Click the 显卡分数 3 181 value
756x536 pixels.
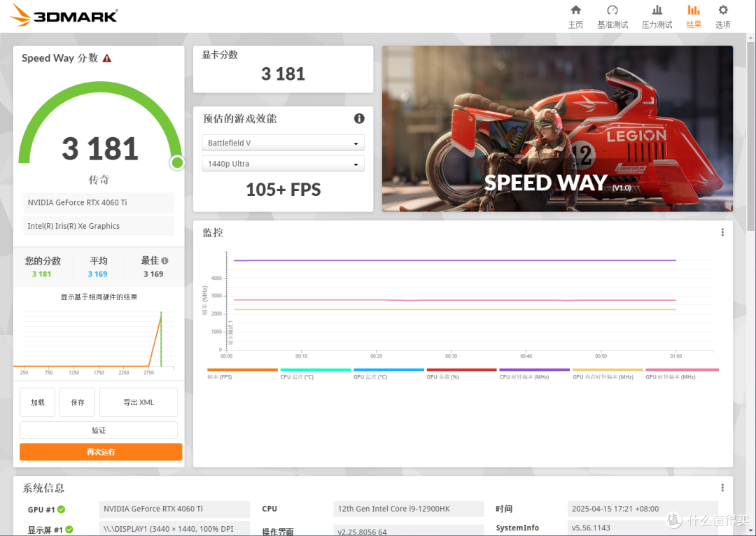coord(283,74)
